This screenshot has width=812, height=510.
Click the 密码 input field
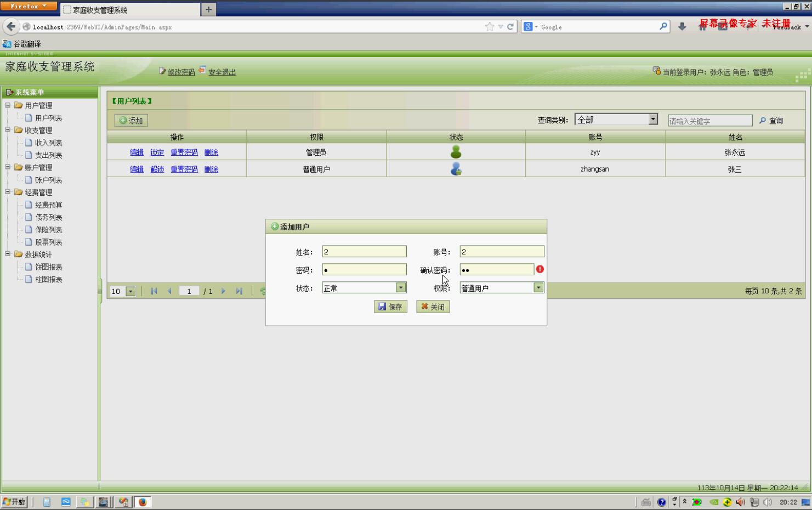[364, 269]
